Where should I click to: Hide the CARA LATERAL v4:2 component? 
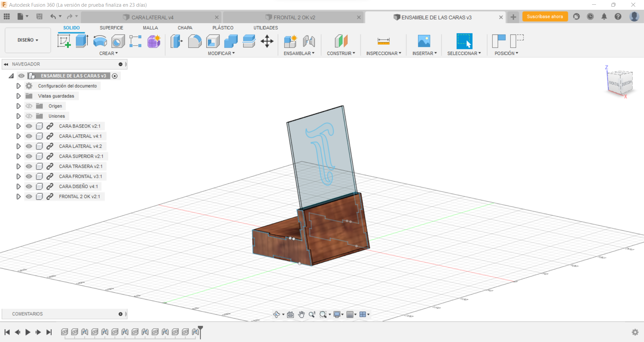(29, 146)
